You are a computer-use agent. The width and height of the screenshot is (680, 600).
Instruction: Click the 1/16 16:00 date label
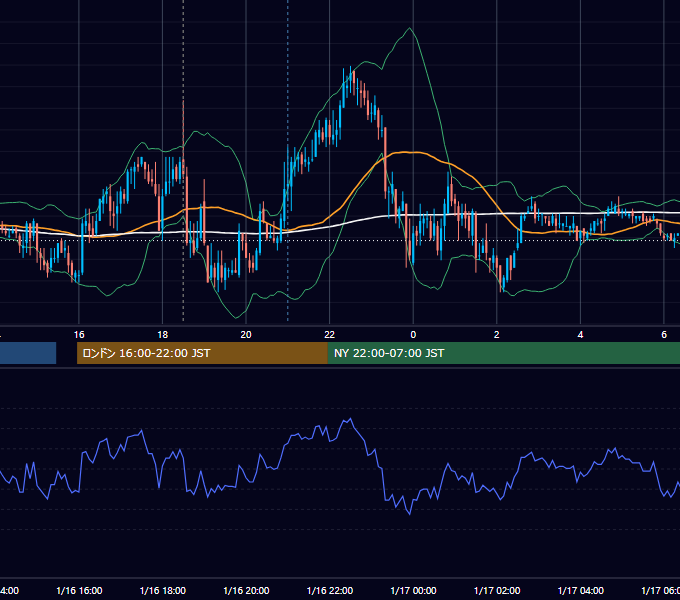[79, 591]
